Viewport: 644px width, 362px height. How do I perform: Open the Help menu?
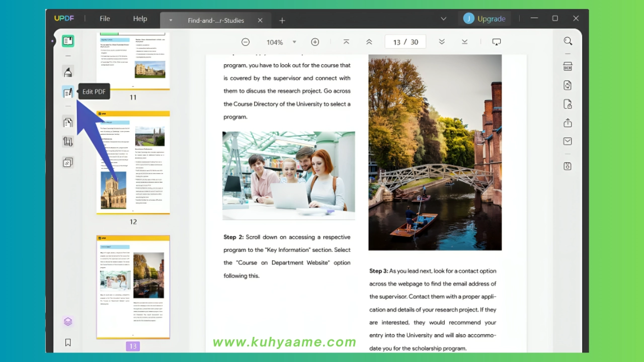(140, 19)
